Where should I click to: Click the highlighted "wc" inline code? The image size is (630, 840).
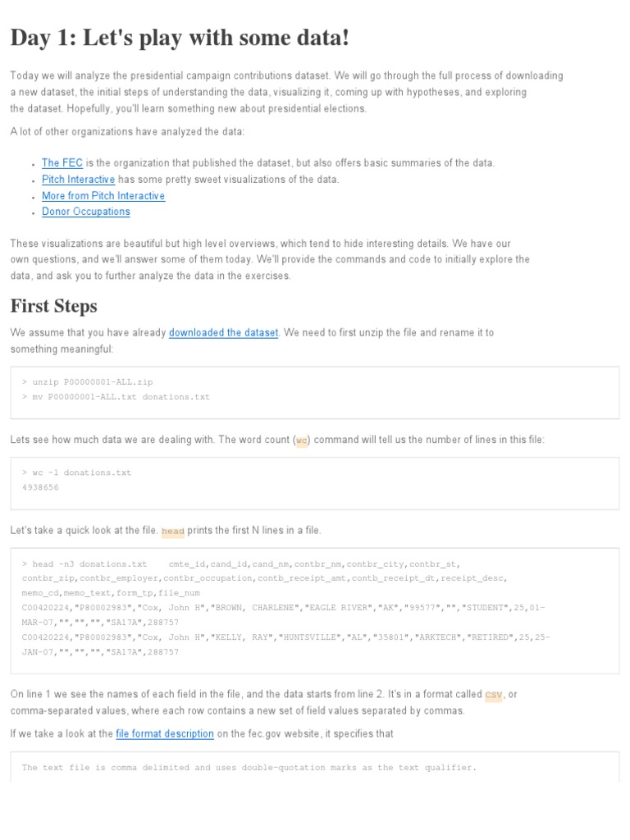(302, 441)
